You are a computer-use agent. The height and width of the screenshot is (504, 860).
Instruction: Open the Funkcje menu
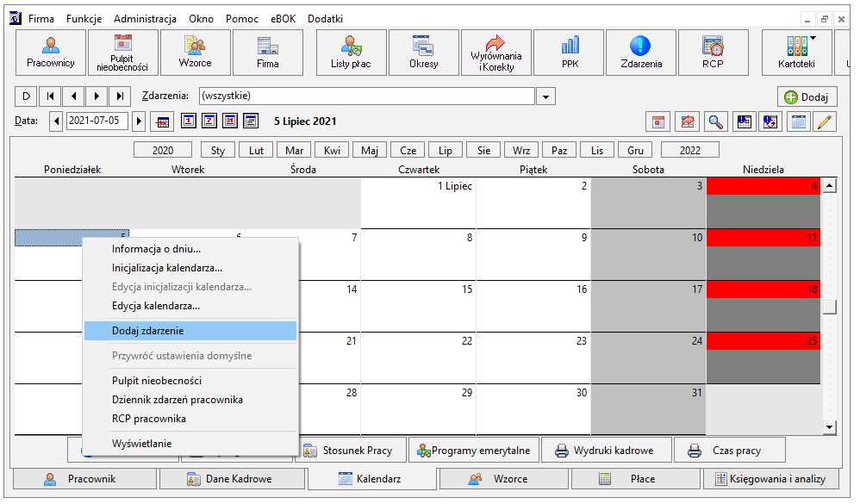coord(84,19)
